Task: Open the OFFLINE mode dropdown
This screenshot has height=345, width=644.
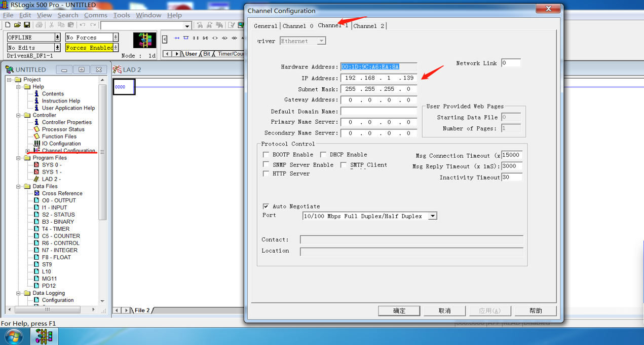Action: pyautogui.click(x=57, y=38)
